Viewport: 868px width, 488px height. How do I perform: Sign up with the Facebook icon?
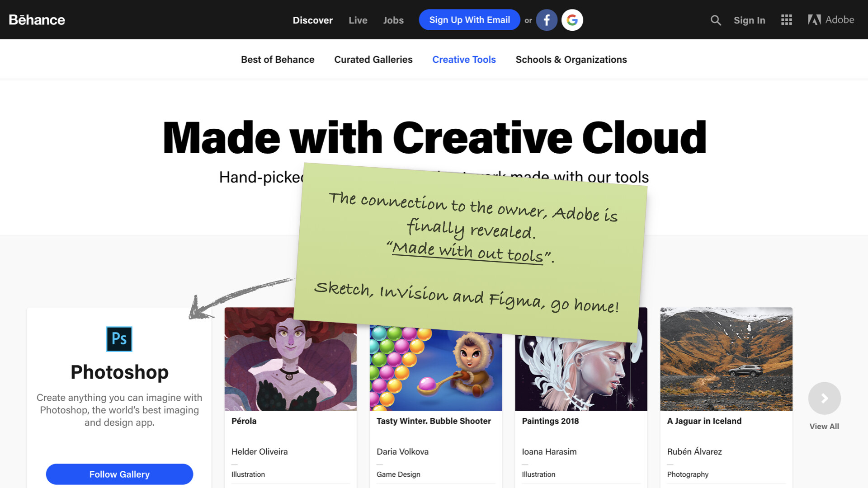[x=547, y=20]
